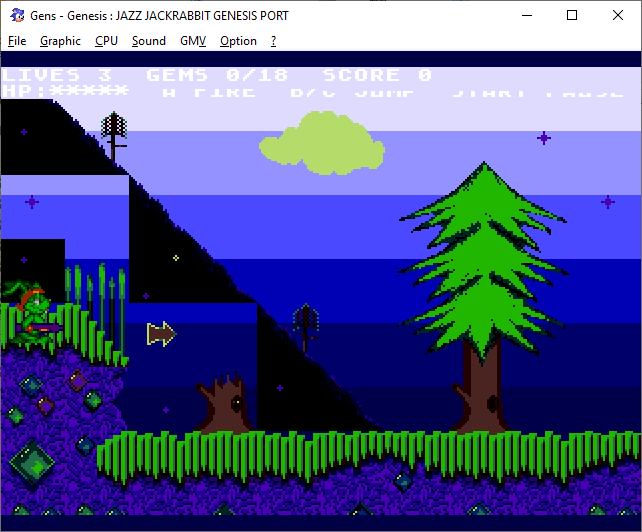
Task: Click the large green pine tree
Action: [483, 299]
